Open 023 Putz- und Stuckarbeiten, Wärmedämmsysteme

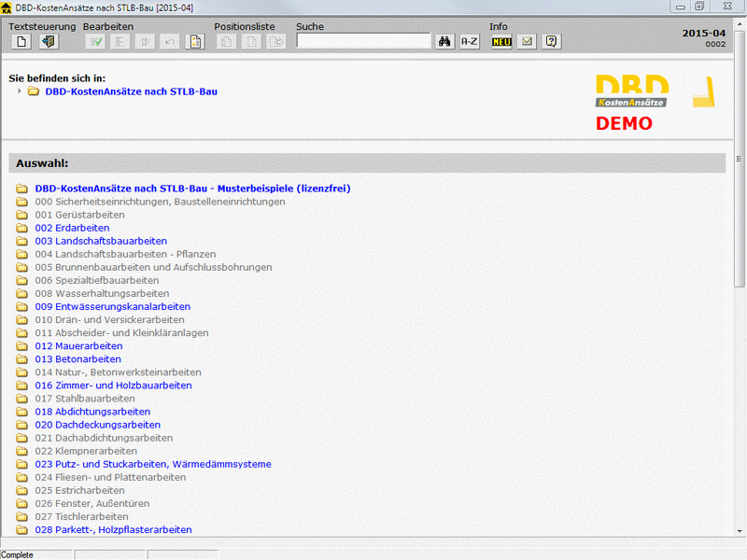[x=153, y=464]
